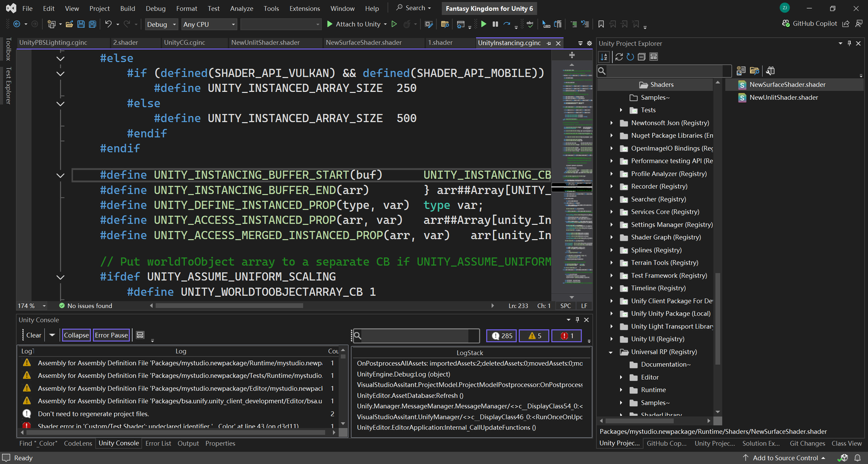Screen dimensions: 868x464
Task: Expand the Terrain Tools (Registry) folder
Action: [611, 263]
